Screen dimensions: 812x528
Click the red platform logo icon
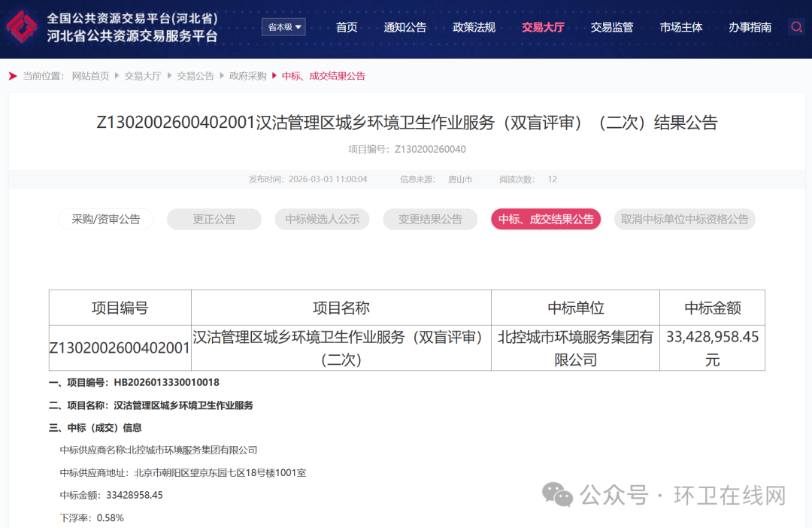click(x=21, y=27)
